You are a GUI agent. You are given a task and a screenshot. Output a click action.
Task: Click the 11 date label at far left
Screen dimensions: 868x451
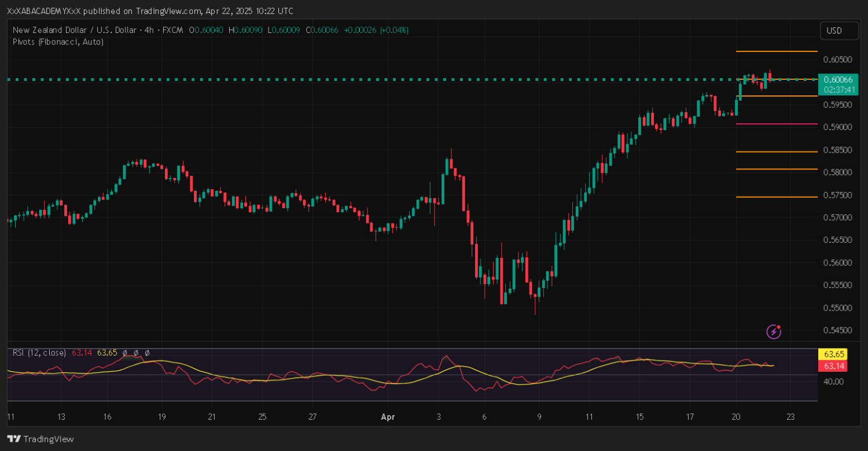(10, 416)
